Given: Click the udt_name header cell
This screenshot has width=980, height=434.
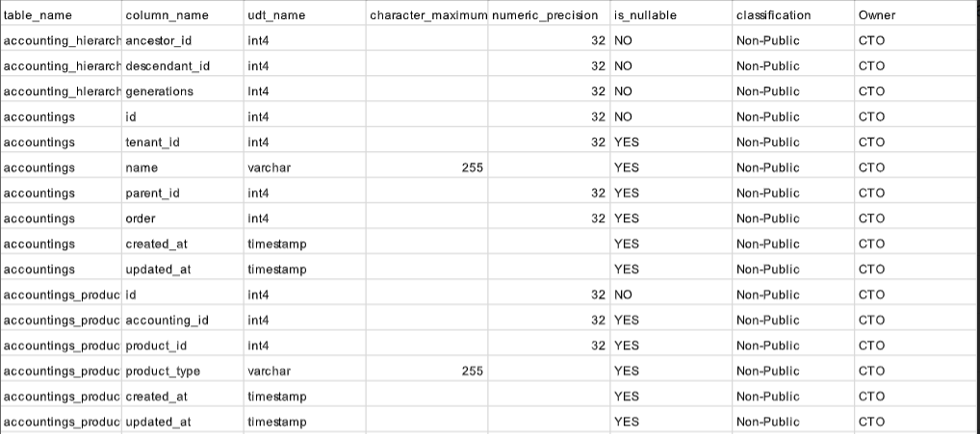Looking at the screenshot, I should (305, 15).
